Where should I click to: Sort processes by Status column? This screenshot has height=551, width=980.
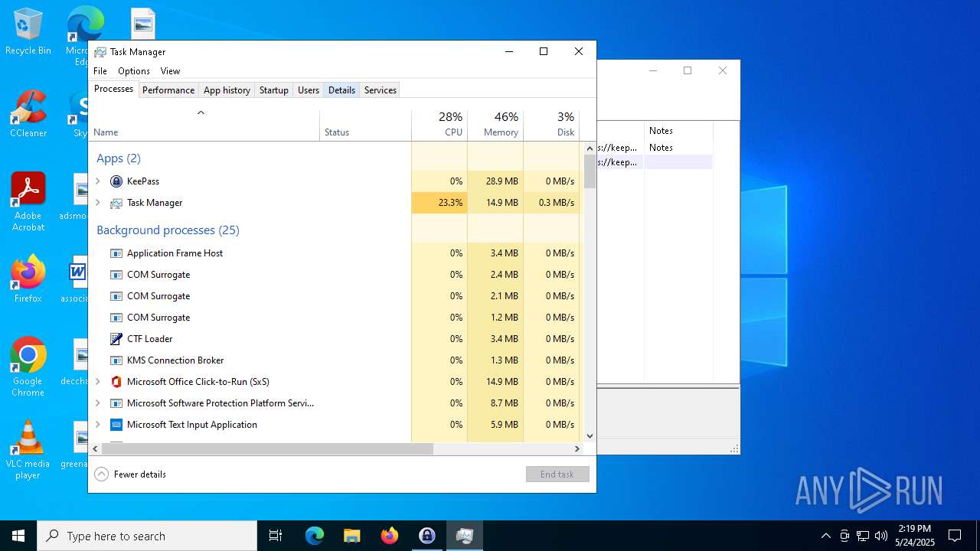point(366,126)
